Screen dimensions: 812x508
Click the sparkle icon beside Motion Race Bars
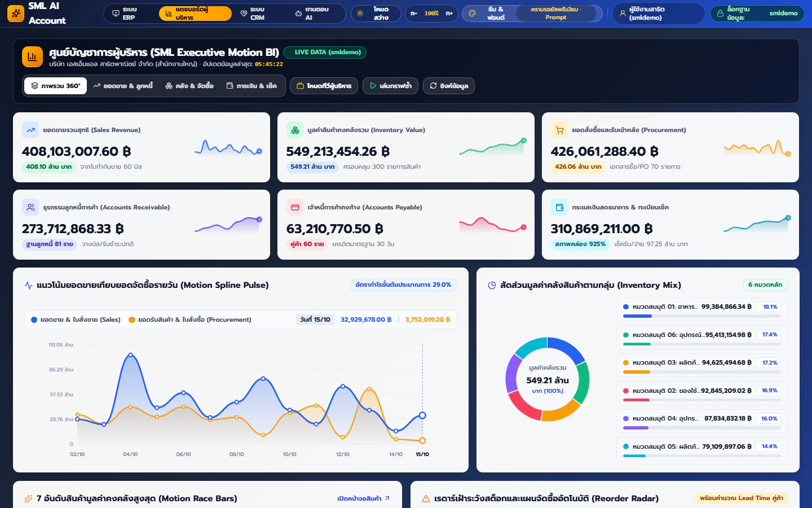[28, 498]
